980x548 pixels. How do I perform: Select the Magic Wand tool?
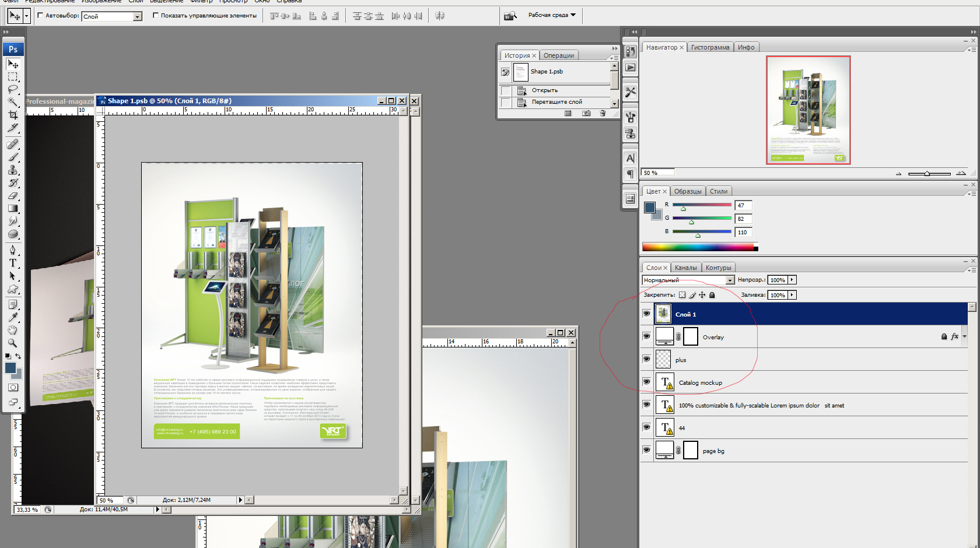click(13, 102)
